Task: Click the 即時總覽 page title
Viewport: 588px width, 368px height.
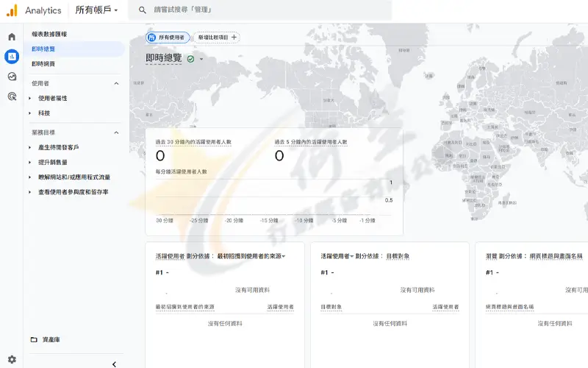Action: [x=164, y=58]
